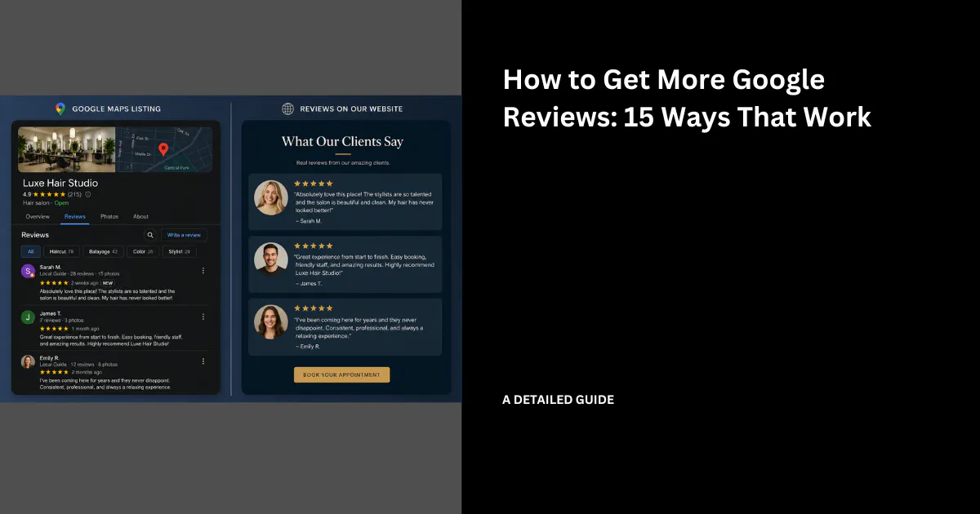Viewport: 980px width, 514px height.
Task: Filter reviews by Balayage 42 chip
Action: (103, 252)
